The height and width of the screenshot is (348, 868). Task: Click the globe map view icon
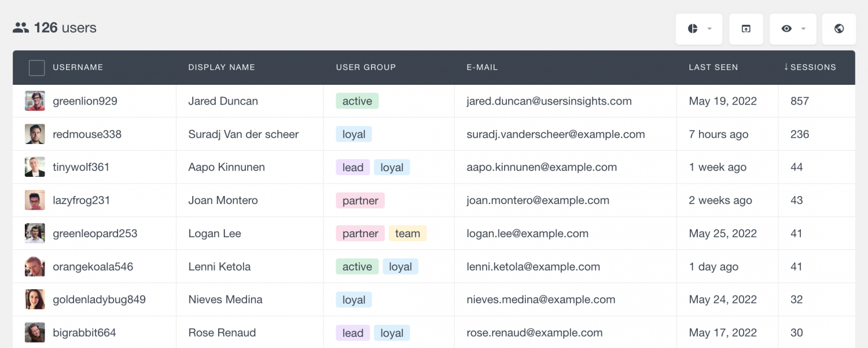(839, 29)
